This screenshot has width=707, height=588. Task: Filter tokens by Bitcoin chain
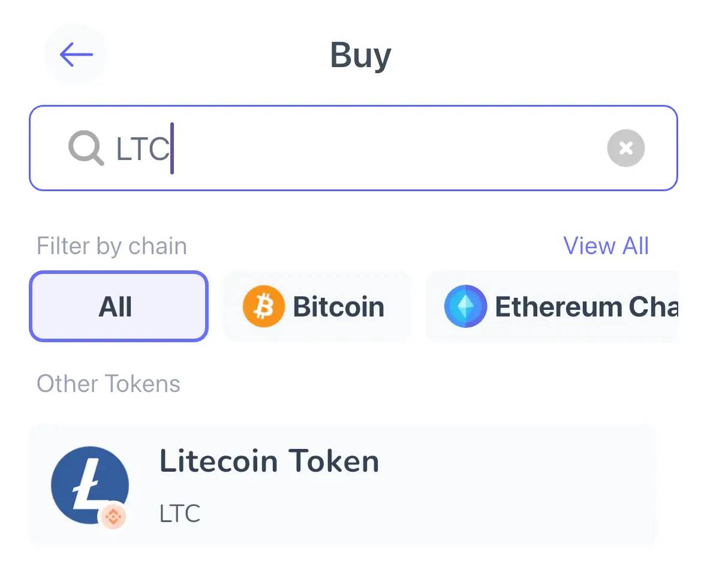tap(317, 306)
